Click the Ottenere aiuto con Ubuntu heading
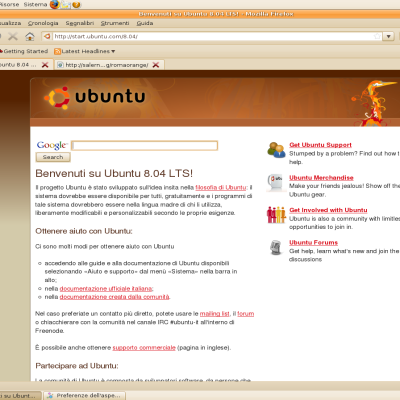This screenshot has width=400, height=400. coord(84,231)
